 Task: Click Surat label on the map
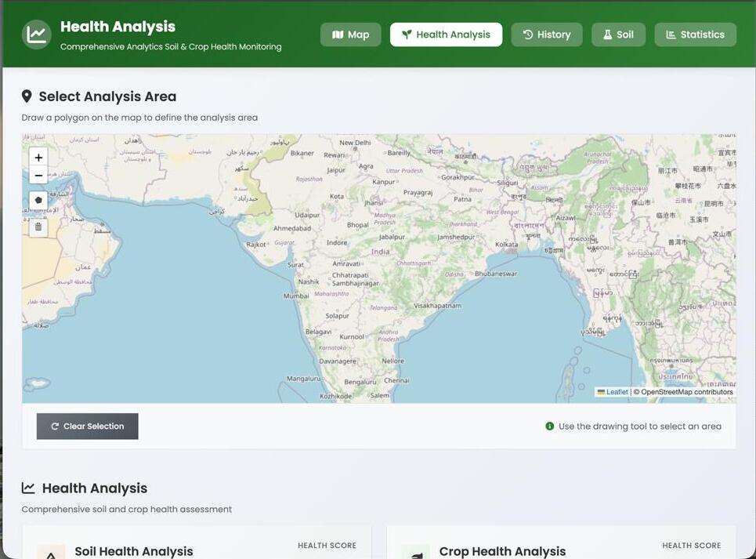(x=295, y=265)
